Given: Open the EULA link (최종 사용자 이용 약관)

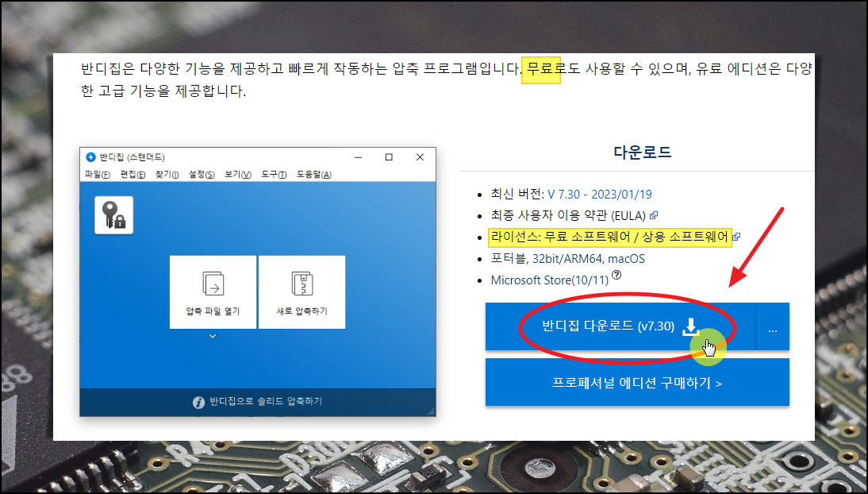Looking at the screenshot, I should (x=568, y=216).
